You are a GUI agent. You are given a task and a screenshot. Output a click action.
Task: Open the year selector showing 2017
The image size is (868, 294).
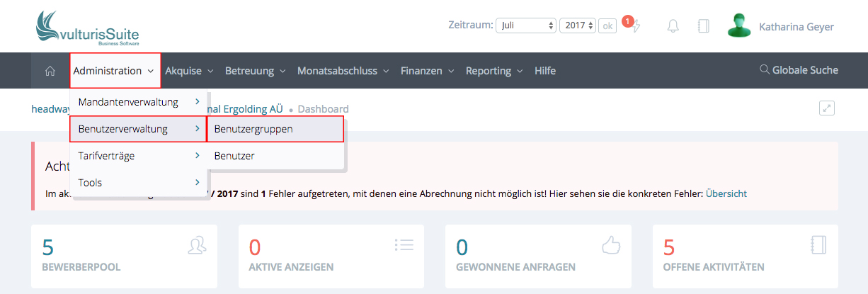tap(578, 26)
